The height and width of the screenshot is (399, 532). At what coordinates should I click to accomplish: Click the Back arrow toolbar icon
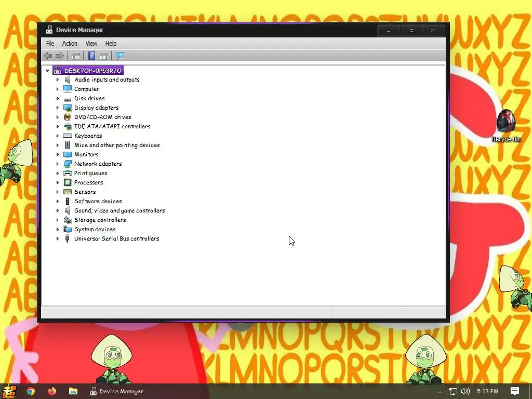pyautogui.click(x=48, y=56)
